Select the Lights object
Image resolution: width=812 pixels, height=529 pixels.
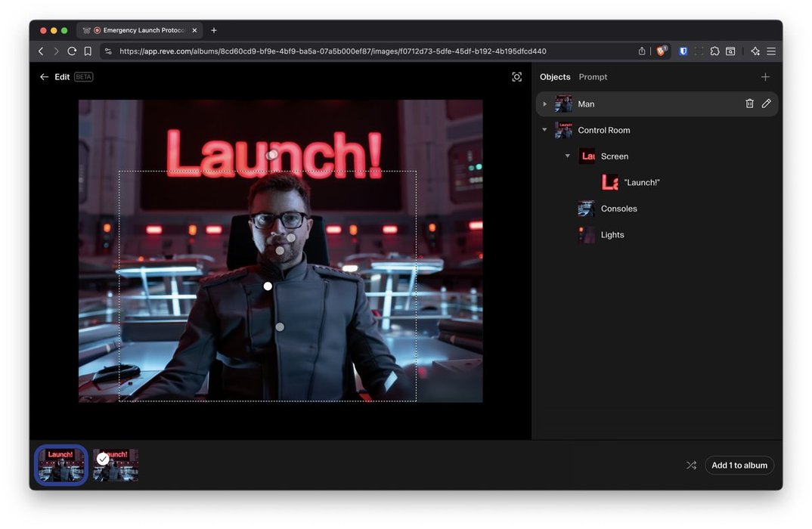(x=612, y=235)
